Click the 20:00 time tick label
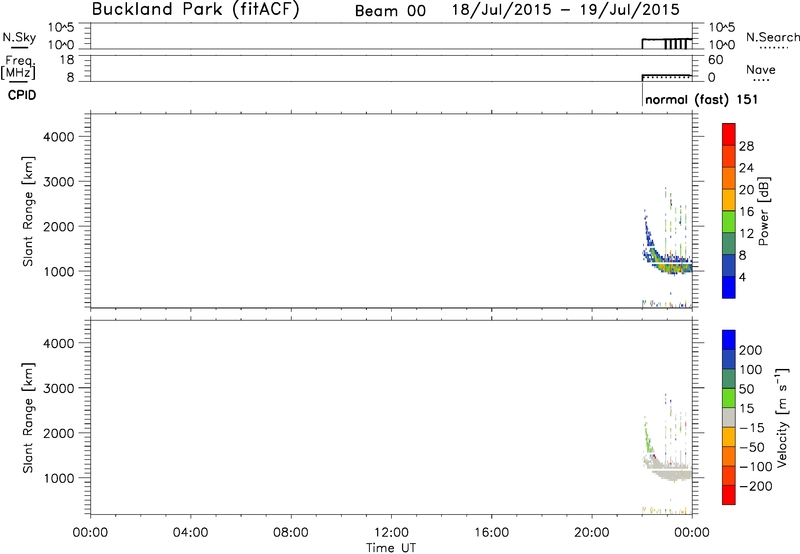This screenshot has width=800, height=554. tap(591, 533)
